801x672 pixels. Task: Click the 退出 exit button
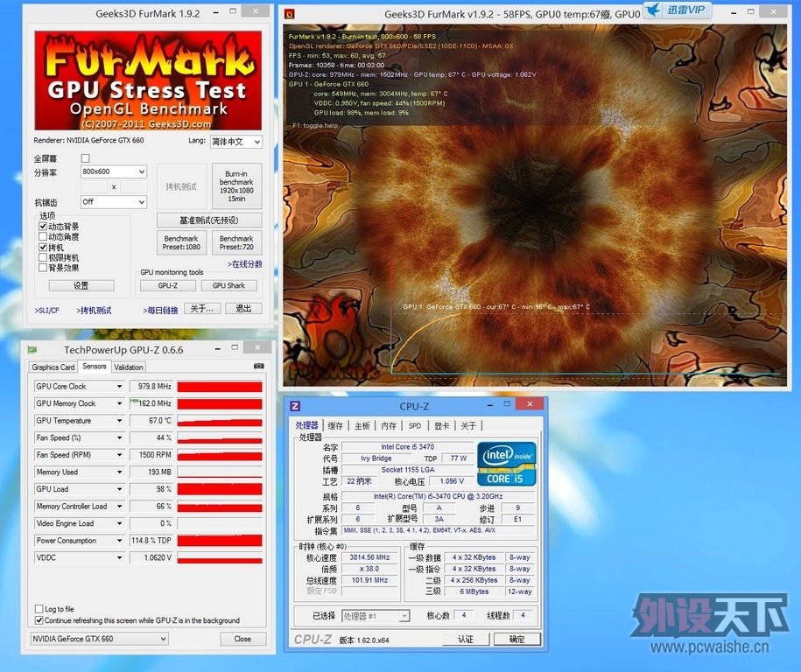[243, 308]
